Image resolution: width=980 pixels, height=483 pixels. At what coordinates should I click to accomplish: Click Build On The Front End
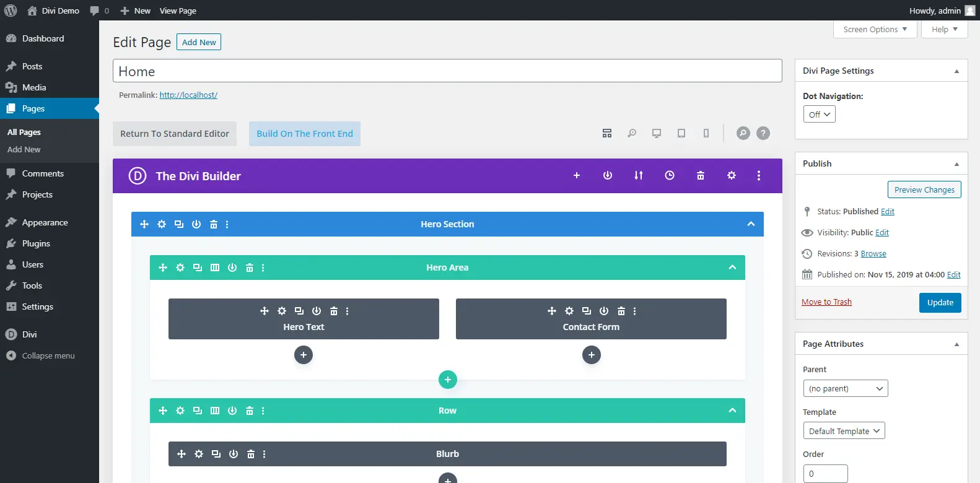305,134
